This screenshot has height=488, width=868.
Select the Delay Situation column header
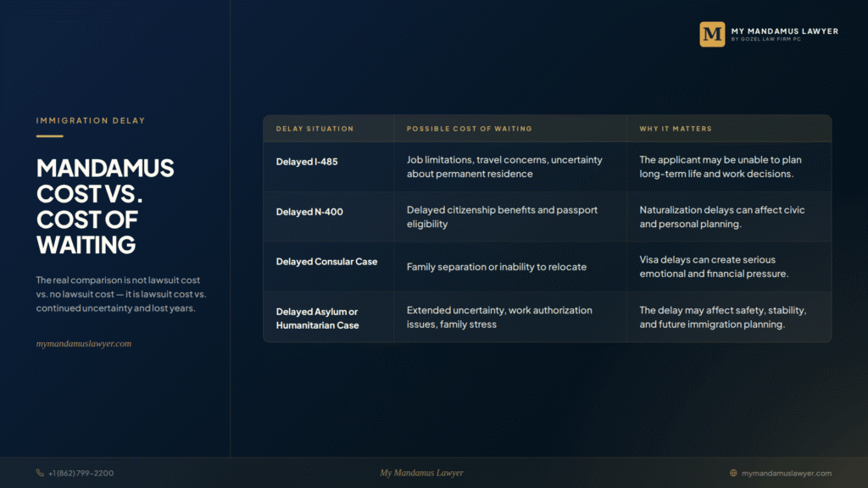pyautogui.click(x=314, y=129)
